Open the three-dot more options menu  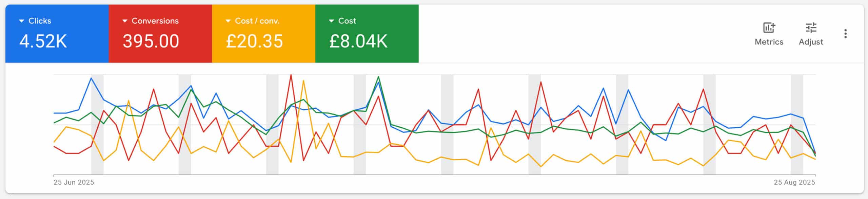pyautogui.click(x=845, y=34)
